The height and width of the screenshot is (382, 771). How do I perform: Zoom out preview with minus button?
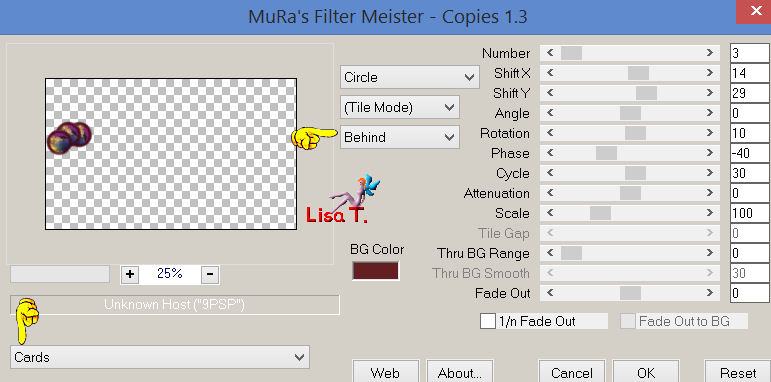tap(210, 274)
